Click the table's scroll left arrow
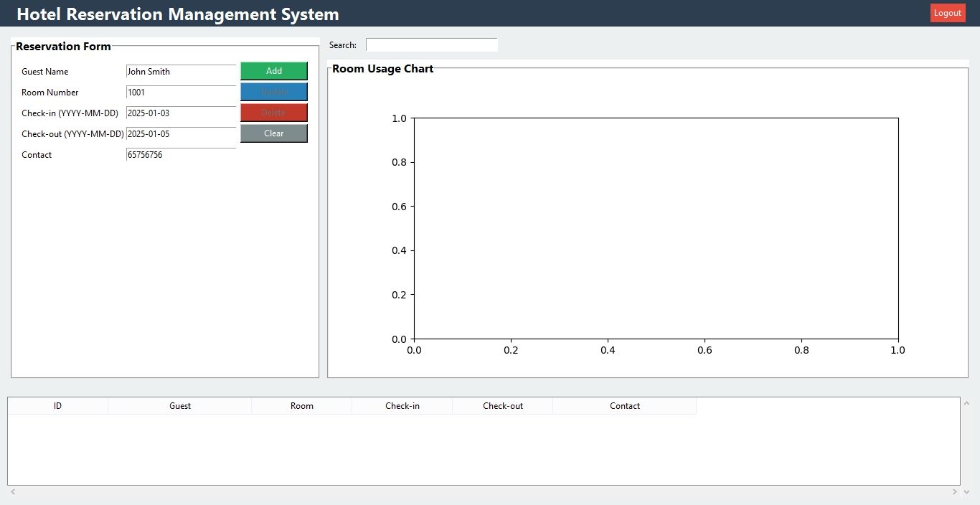Viewport: 980px width, 505px height. point(13,492)
